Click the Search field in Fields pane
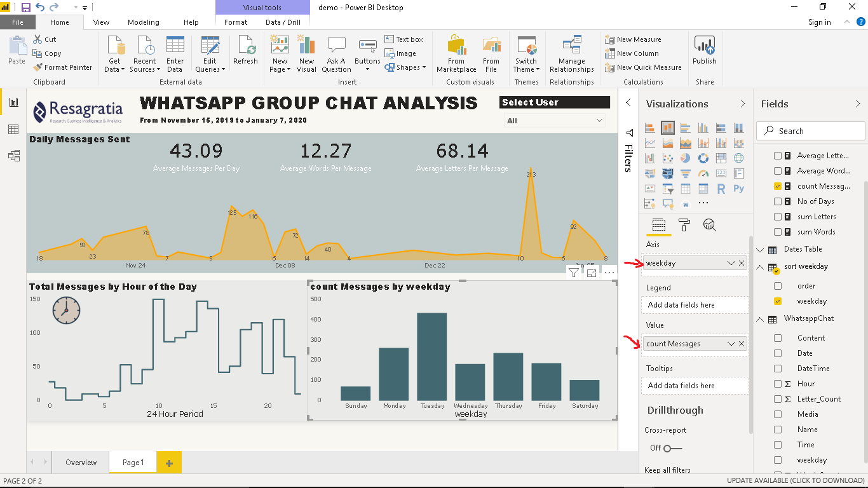Viewport: 868px width, 488px height. tap(810, 130)
